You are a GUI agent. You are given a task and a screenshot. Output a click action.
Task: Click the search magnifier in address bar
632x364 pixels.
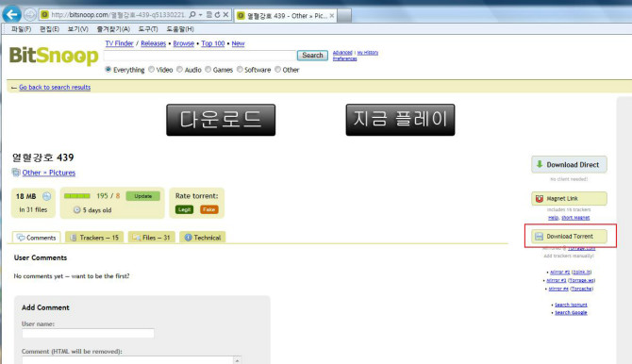click(192, 14)
